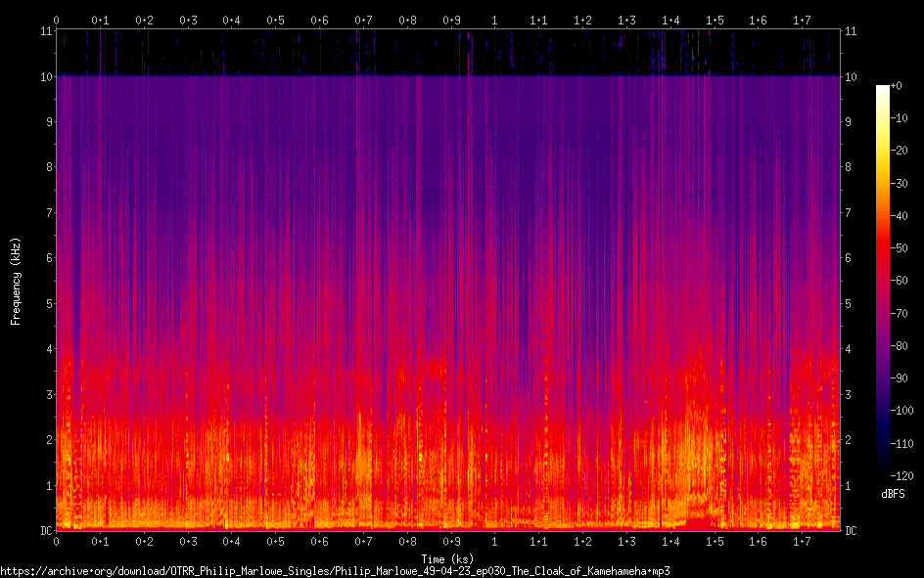This screenshot has width=924, height=578.
Task: Click the DC label on the right frequency axis
Action: pyautogui.click(x=852, y=531)
